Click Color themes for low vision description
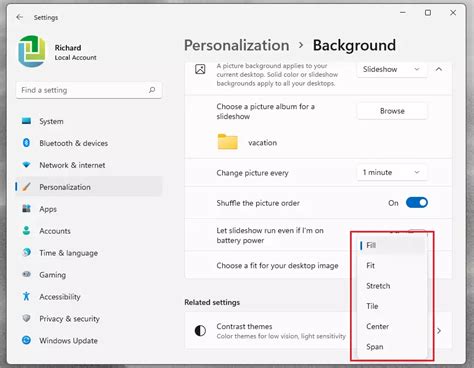474x368 pixels. (x=281, y=336)
